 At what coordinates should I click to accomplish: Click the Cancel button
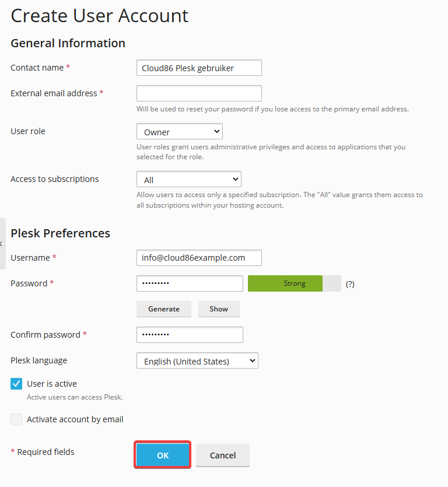223,456
